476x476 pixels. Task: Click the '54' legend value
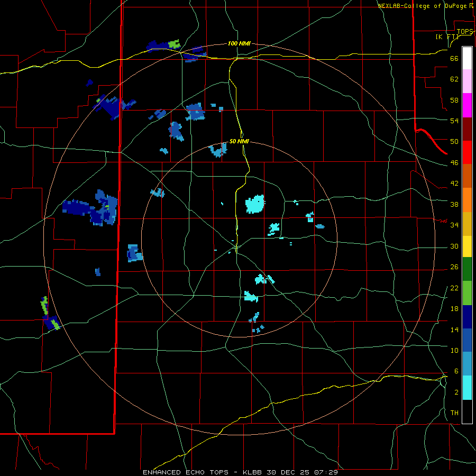tap(454, 121)
